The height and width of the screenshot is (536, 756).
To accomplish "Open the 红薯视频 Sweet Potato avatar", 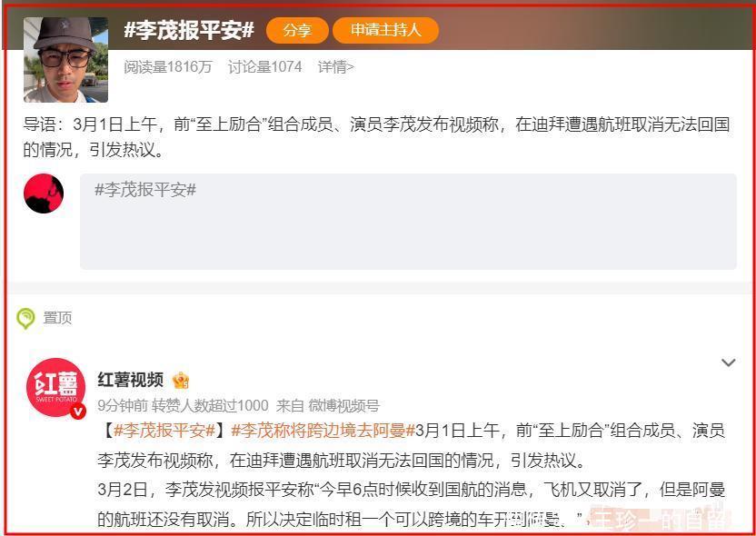I will coord(56,387).
